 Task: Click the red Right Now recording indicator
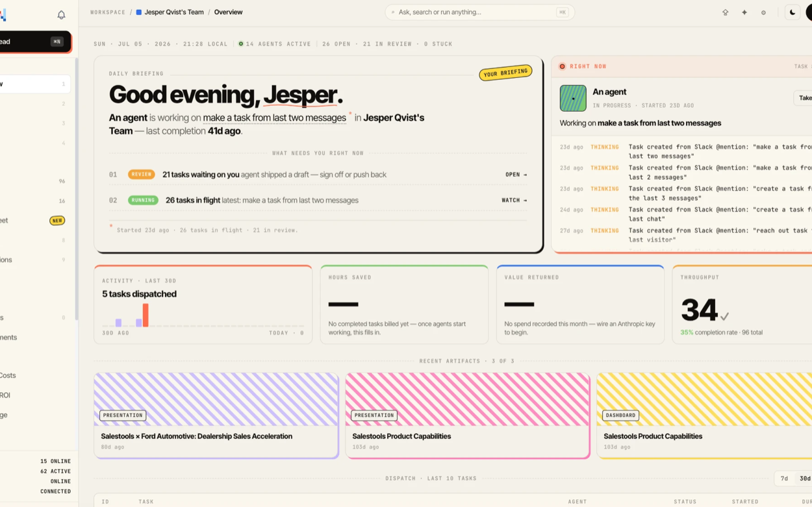point(563,66)
